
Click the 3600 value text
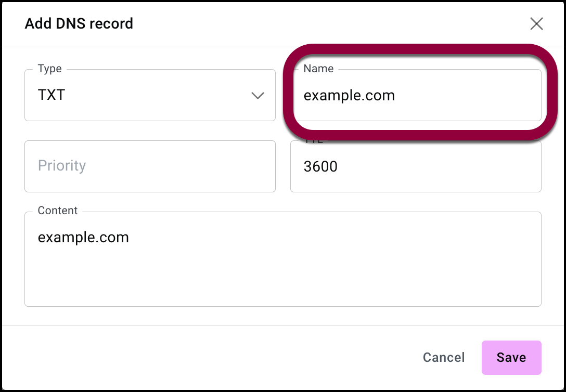320,166
